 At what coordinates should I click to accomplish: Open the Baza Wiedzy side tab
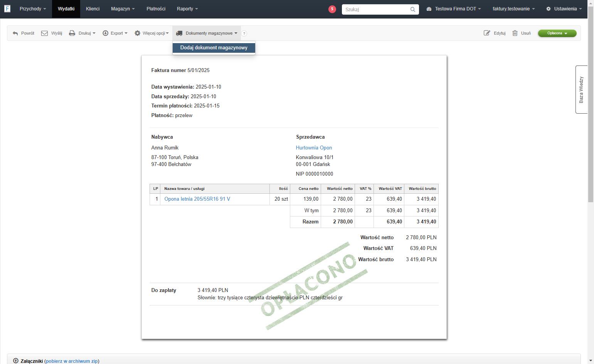[x=581, y=89]
